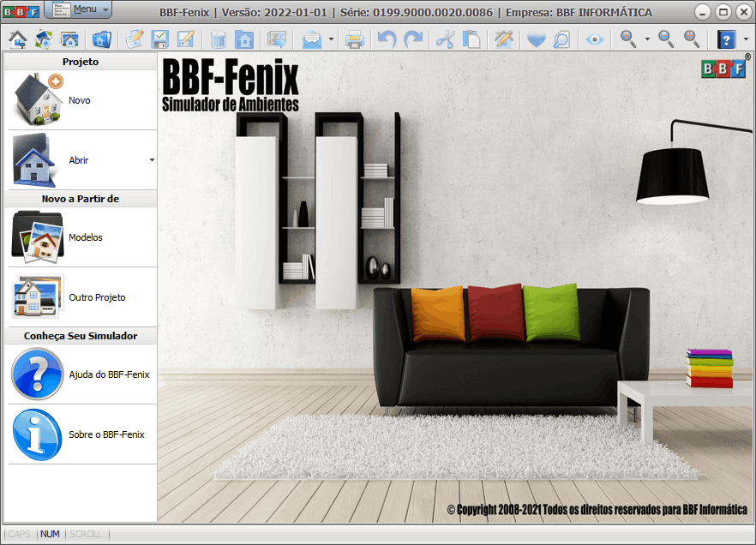Select Modelos under Novo a Partir de
The width and height of the screenshot is (756, 545).
[x=82, y=237]
